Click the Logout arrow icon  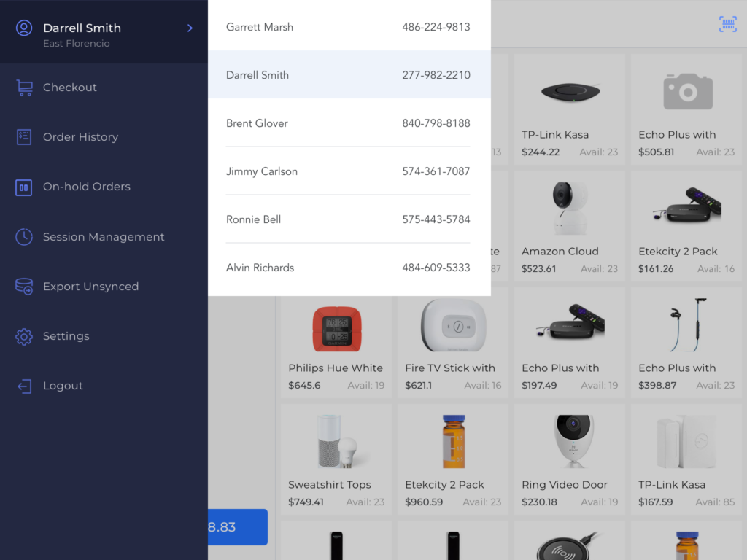point(24,386)
